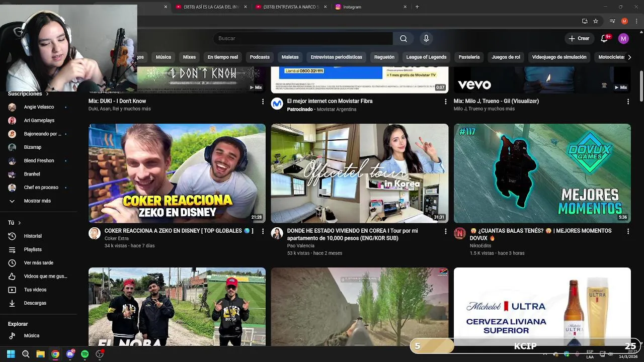Open File Explorer from taskbar

tap(40, 354)
